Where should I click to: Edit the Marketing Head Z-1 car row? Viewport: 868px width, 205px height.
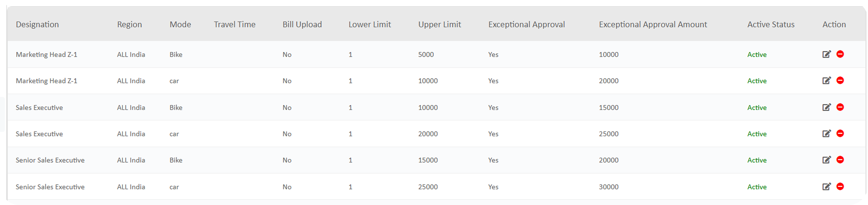(x=826, y=80)
